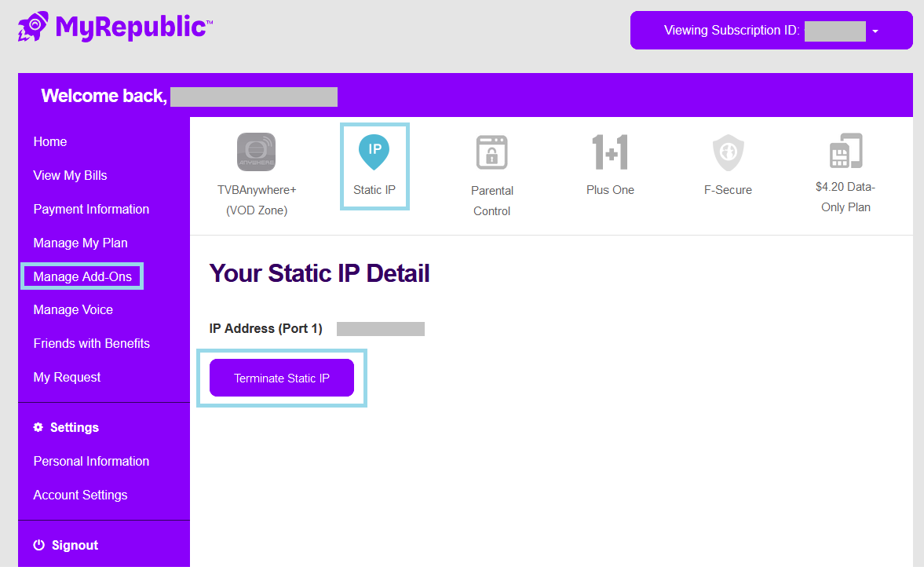Viewport: 924px width, 574px height.
Task: Click the TVBAnywhere+ (VOD Zone) label
Action: [257, 200]
